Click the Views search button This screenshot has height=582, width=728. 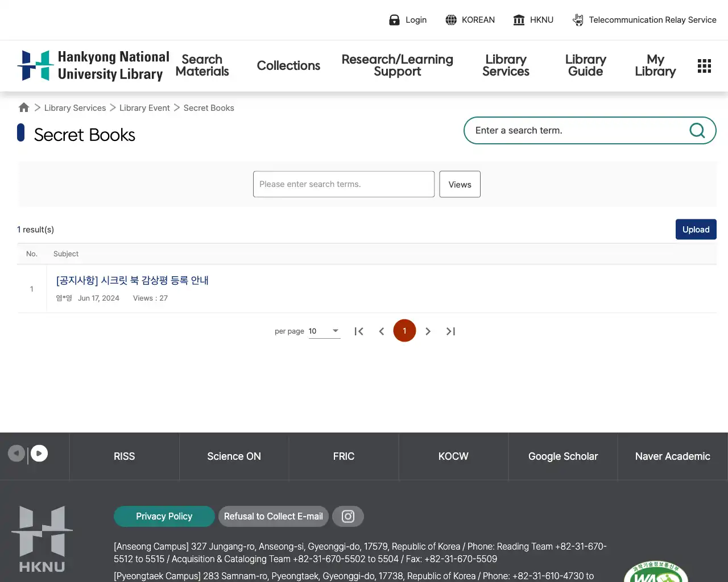point(460,184)
